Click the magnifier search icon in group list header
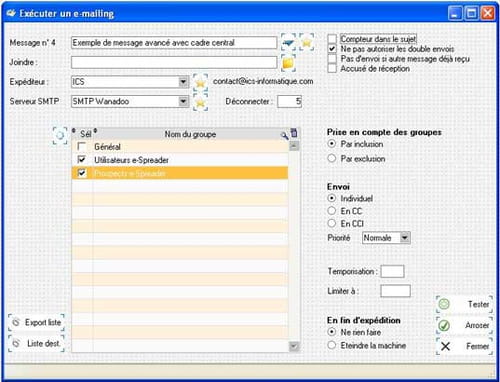This screenshot has width=500, height=382. click(284, 135)
